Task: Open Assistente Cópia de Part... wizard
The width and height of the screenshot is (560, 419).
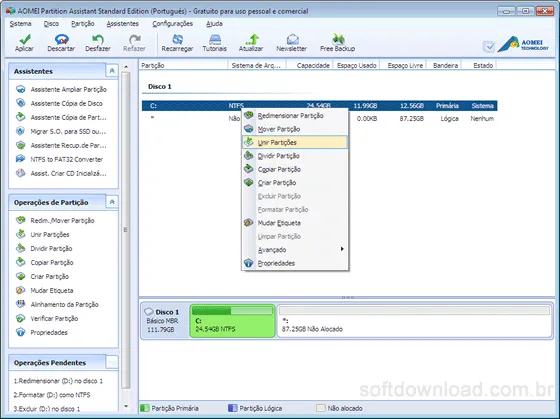Action: [x=61, y=117]
